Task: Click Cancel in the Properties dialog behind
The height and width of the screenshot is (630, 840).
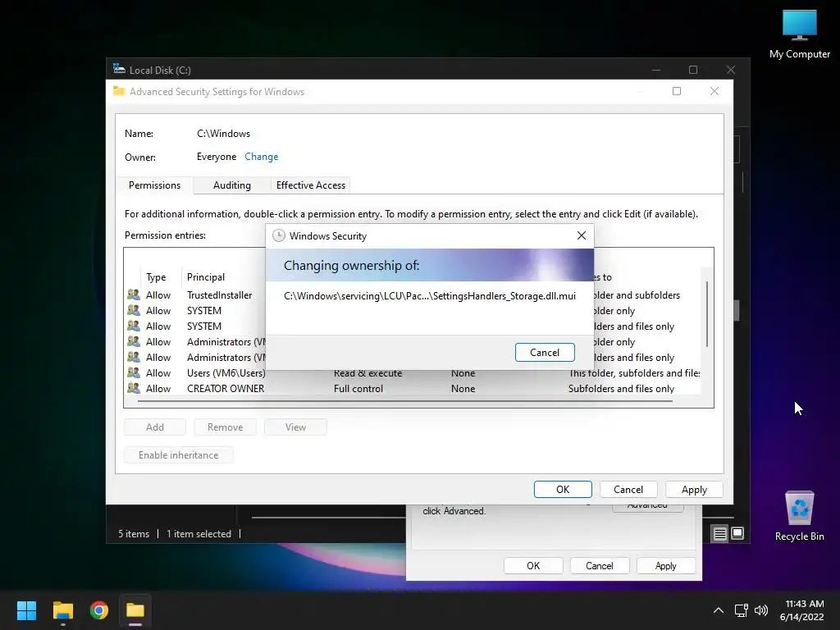Action: 599,566
